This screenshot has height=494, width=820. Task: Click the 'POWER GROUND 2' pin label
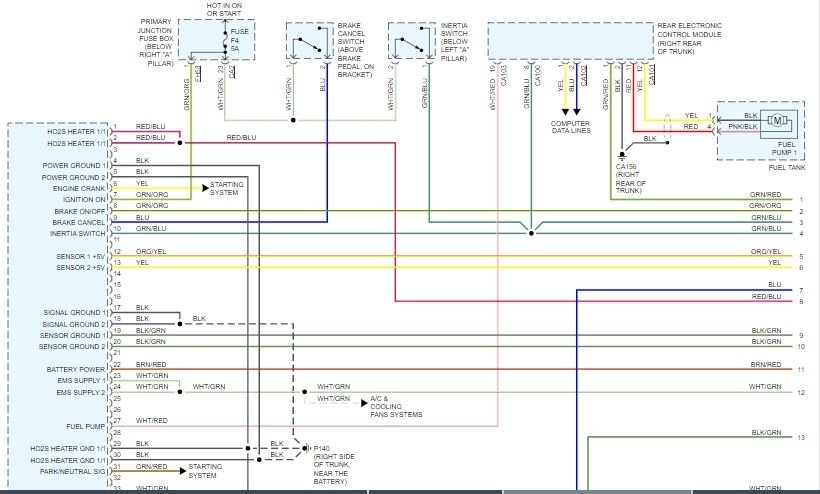[x=73, y=177]
